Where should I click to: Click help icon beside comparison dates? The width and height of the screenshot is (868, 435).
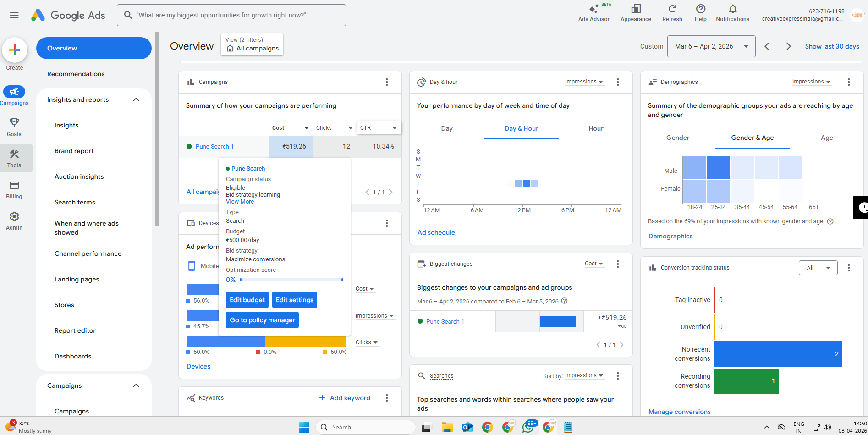pos(565,301)
